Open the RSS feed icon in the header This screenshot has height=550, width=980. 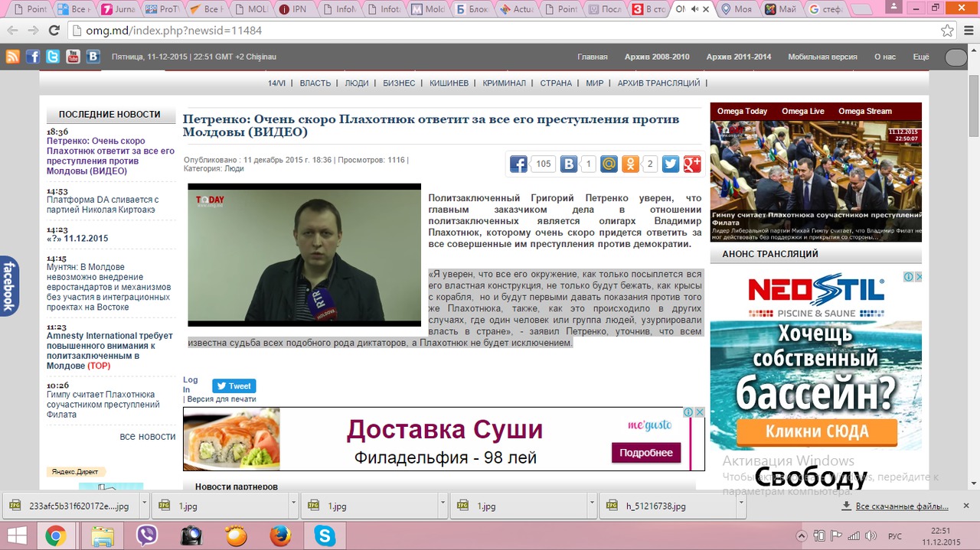(13, 57)
